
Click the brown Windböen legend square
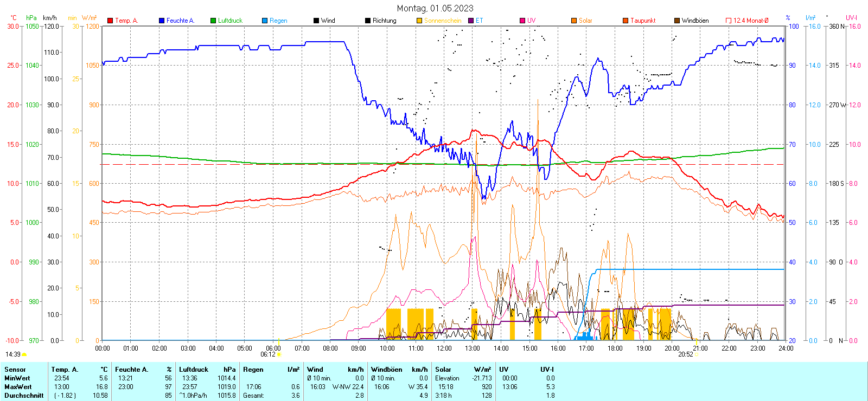click(677, 21)
